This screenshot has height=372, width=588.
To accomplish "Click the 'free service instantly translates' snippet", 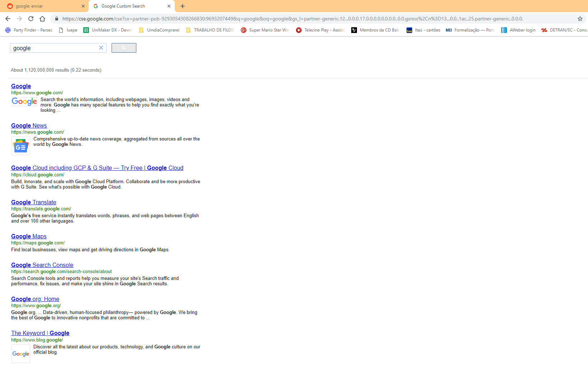I will click(105, 218).
